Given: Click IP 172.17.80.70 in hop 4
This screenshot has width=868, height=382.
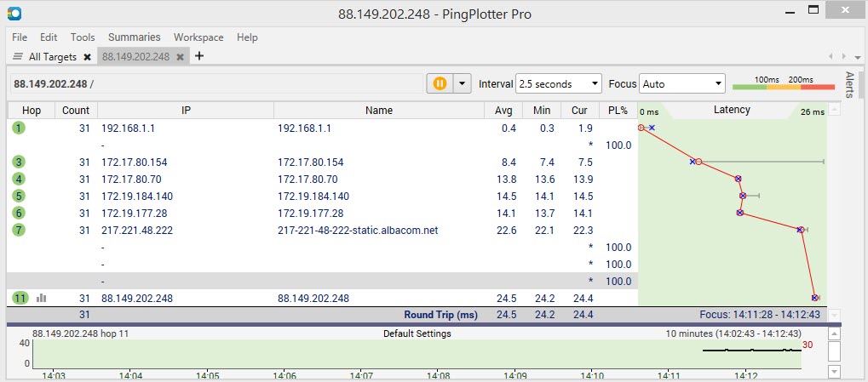Looking at the screenshot, I should 132,180.
